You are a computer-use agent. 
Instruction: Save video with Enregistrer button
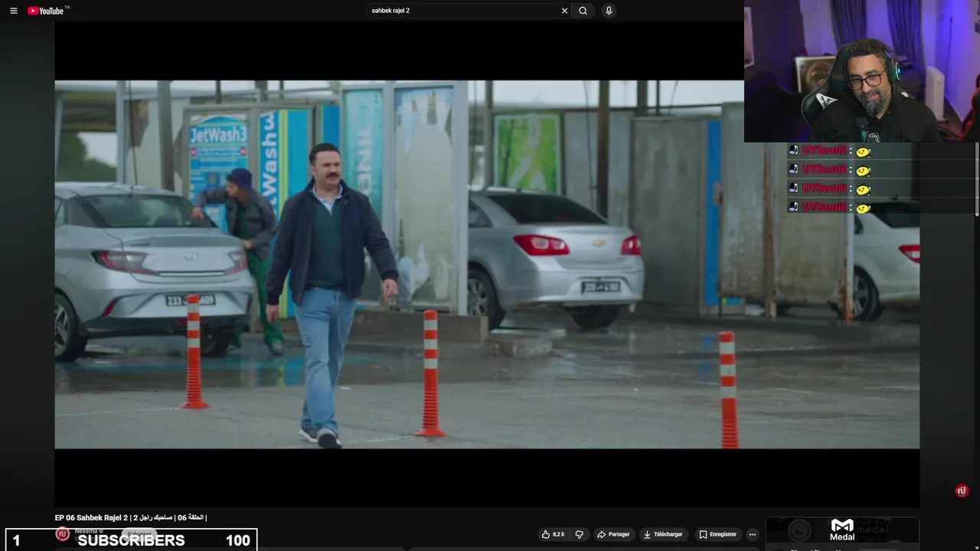tap(718, 534)
